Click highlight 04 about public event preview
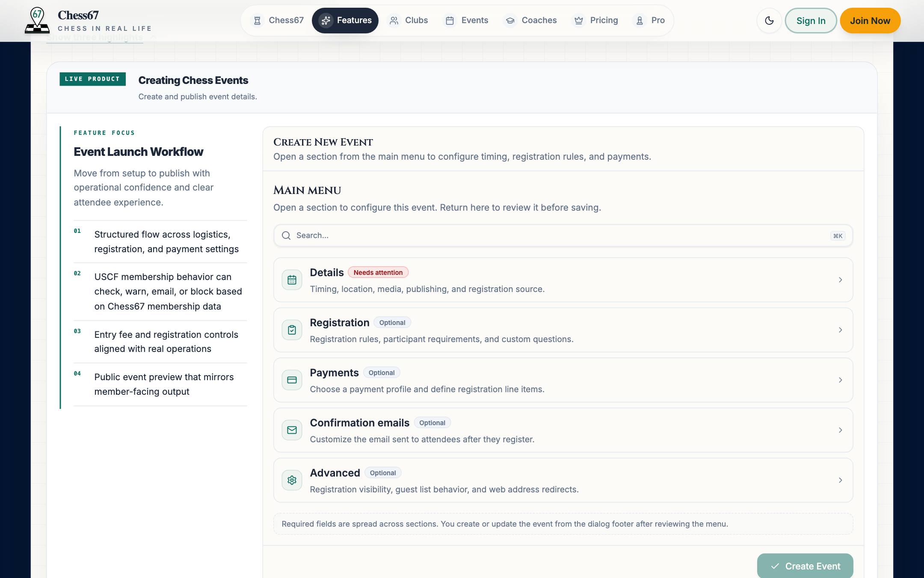The width and height of the screenshot is (924, 578). [x=160, y=384]
